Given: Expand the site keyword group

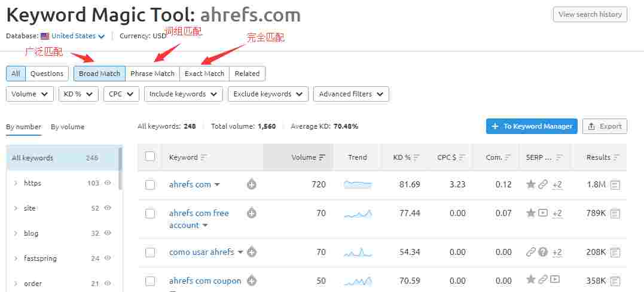Looking at the screenshot, I should [x=16, y=208].
